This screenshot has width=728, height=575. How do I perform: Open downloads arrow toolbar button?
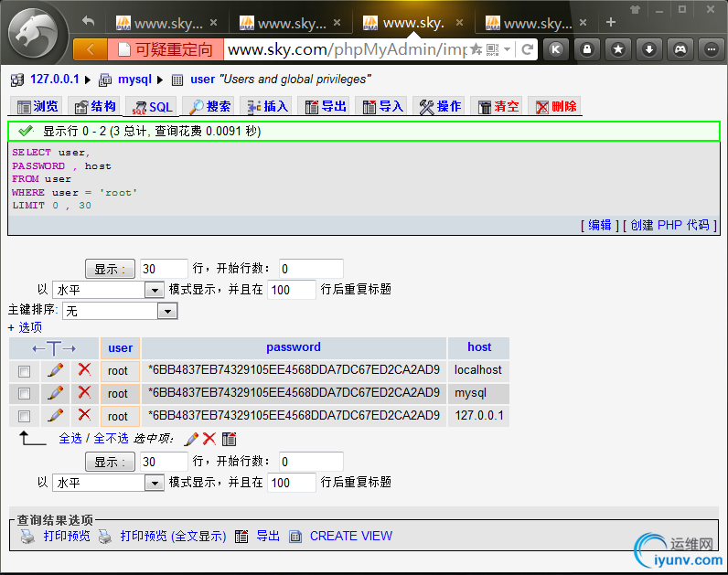649,49
